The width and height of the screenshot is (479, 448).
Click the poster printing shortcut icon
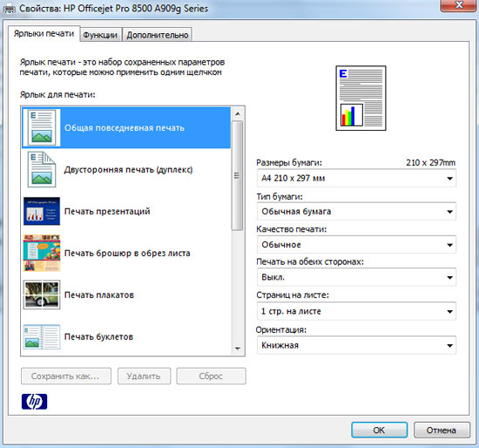point(42,295)
